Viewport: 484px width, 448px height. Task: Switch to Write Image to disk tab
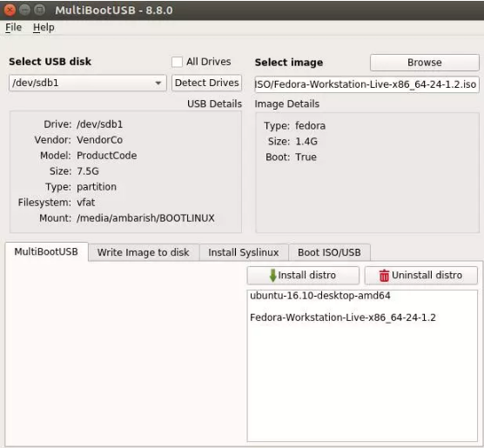[x=144, y=252]
